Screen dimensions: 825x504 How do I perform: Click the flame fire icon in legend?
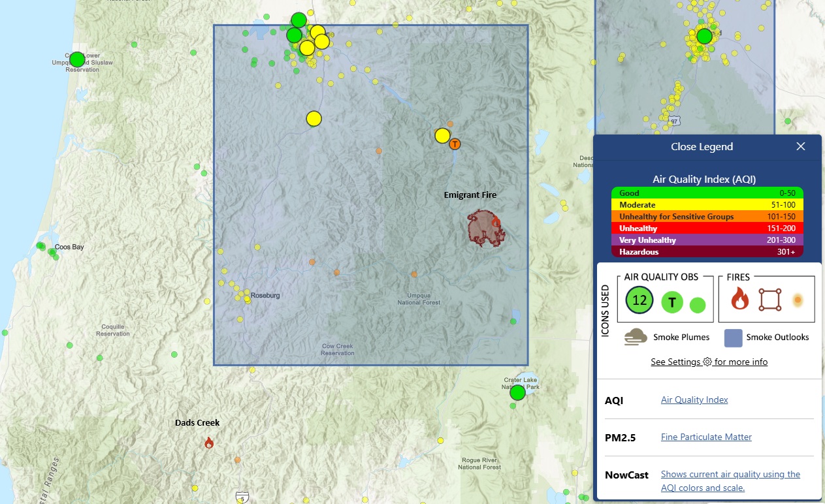click(x=739, y=300)
